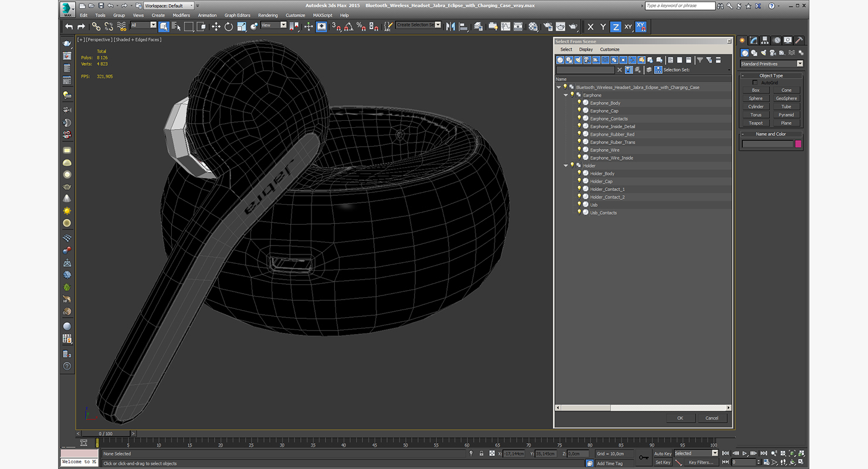Click the GeoSphere primitive button
The height and width of the screenshot is (469, 868).
pos(786,98)
